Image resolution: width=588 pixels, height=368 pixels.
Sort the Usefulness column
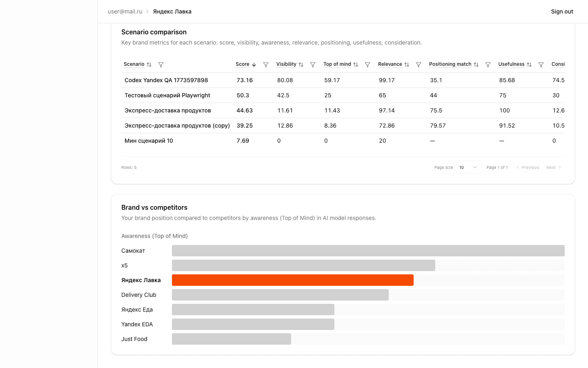530,64
